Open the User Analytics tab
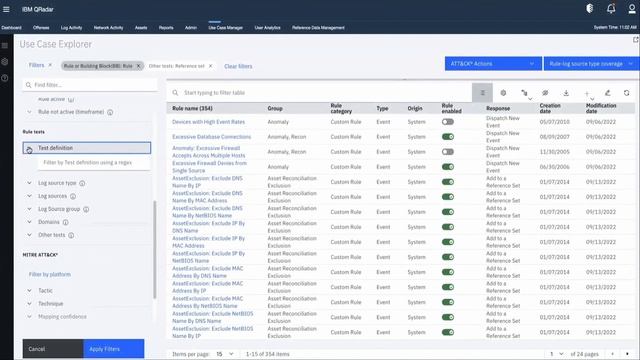 pos(267,28)
